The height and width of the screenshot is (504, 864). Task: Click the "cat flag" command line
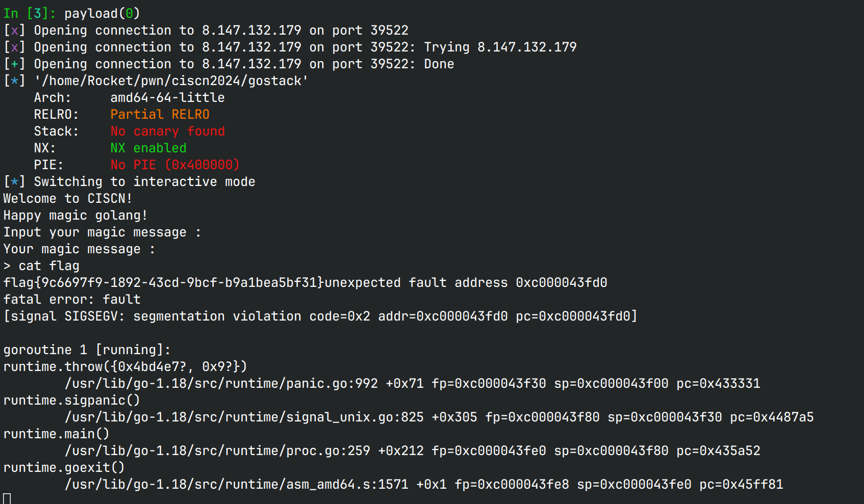point(49,266)
